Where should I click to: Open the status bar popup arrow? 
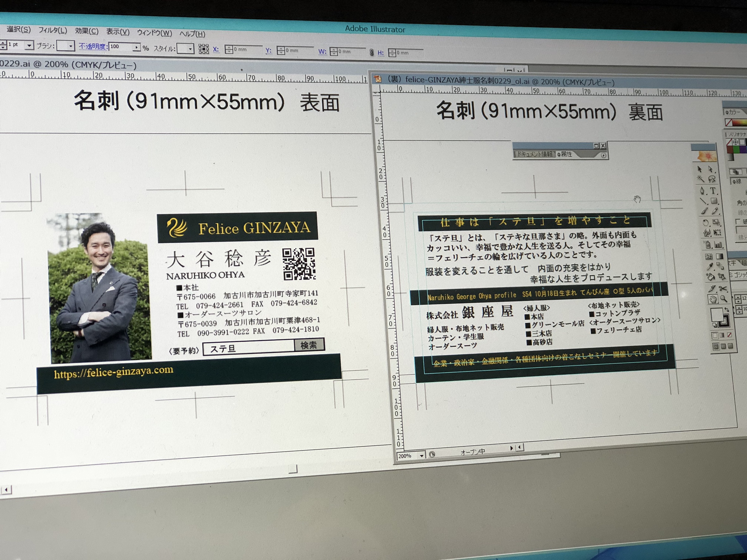(511, 448)
